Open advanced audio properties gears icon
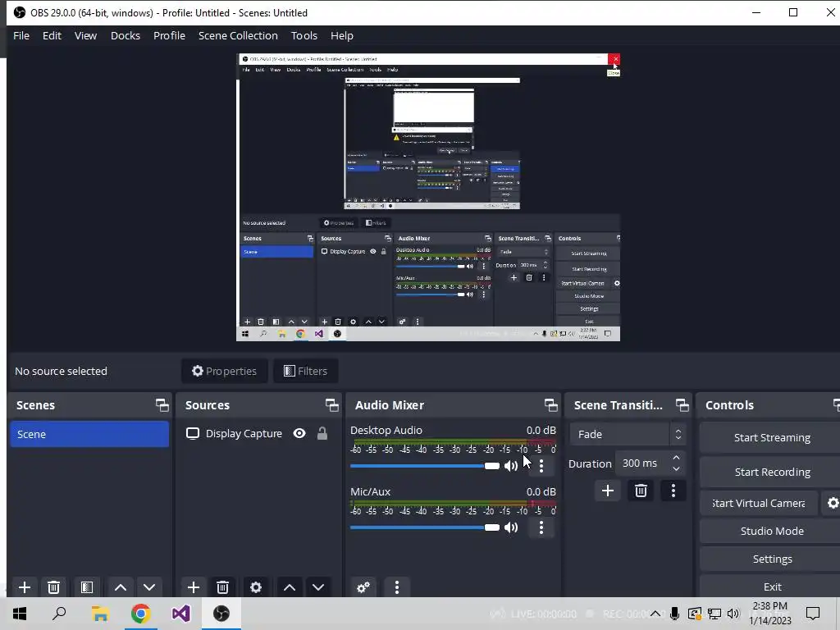Image resolution: width=840 pixels, height=630 pixels. [x=363, y=587]
